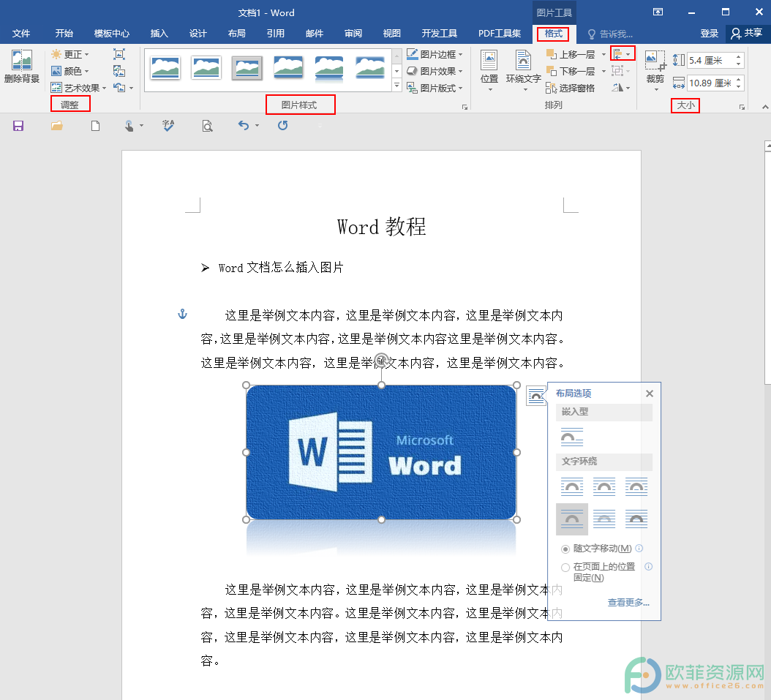Close the 布局选项 panel
The height and width of the screenshot is (700, 771).
point(650,394)
